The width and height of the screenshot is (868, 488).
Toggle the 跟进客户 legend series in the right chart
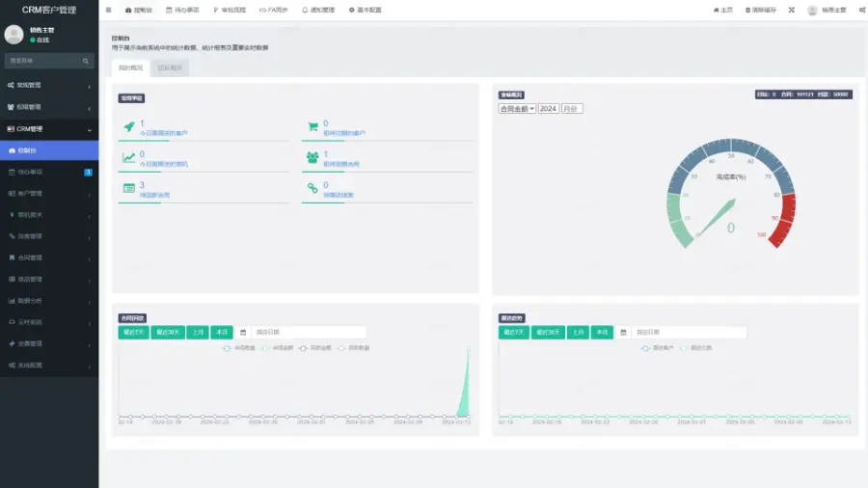coord(658,347)
